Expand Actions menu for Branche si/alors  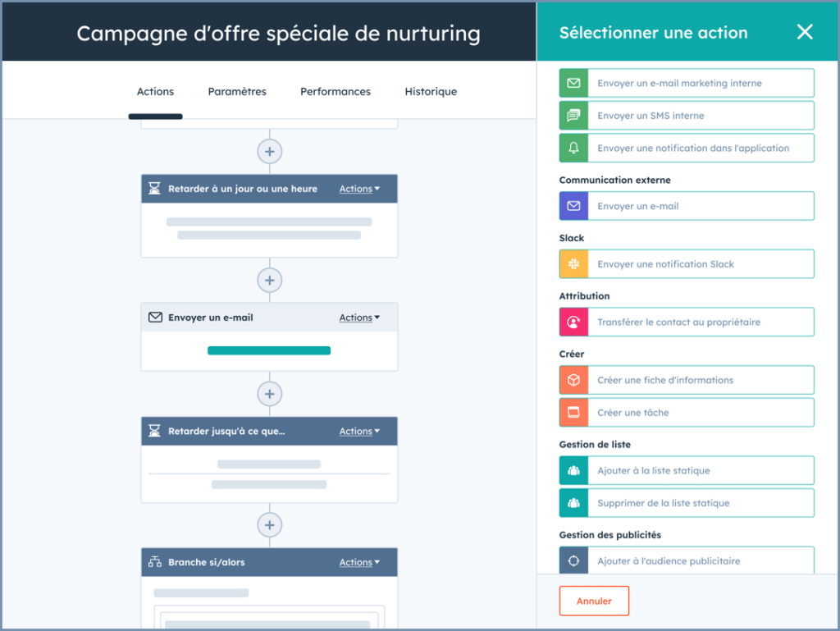(x=359, y=562)
